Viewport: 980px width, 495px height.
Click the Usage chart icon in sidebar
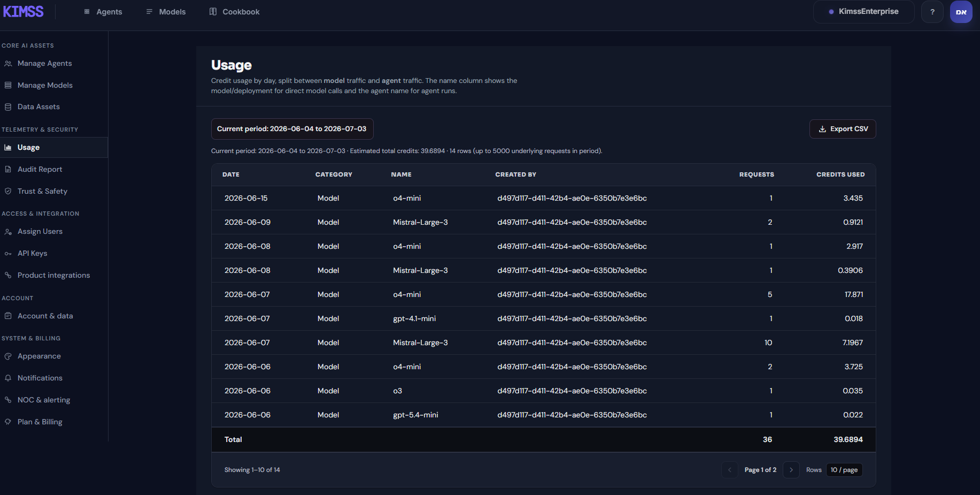(x=8, y=148)
